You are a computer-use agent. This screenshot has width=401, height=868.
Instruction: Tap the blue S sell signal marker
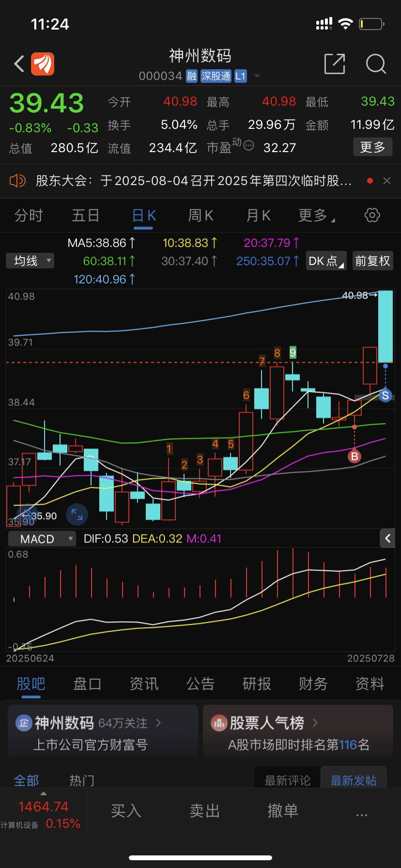[386, 395]
